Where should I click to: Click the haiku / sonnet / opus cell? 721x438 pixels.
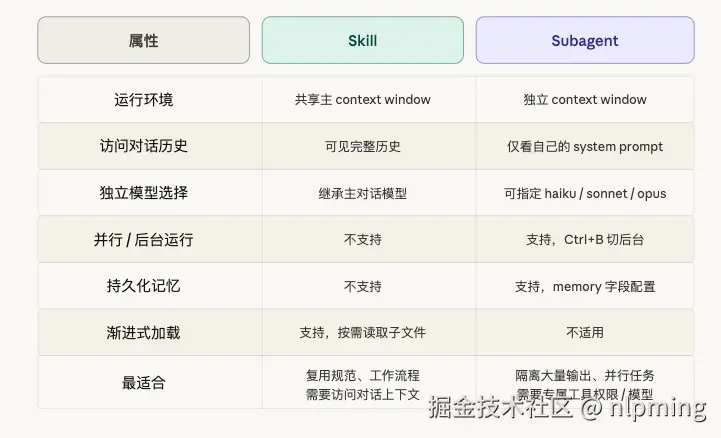[x=585, y=193]
